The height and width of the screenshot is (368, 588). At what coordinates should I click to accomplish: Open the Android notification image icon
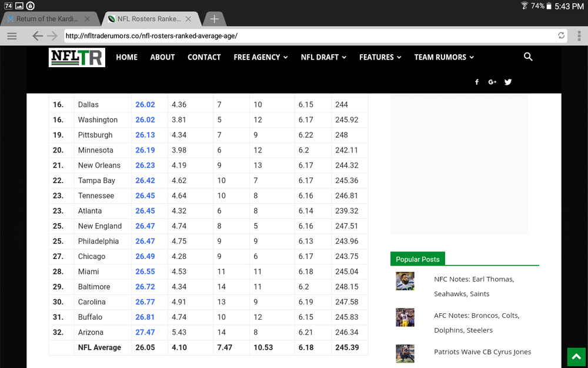pyautogui.click(x=19, y=6)
